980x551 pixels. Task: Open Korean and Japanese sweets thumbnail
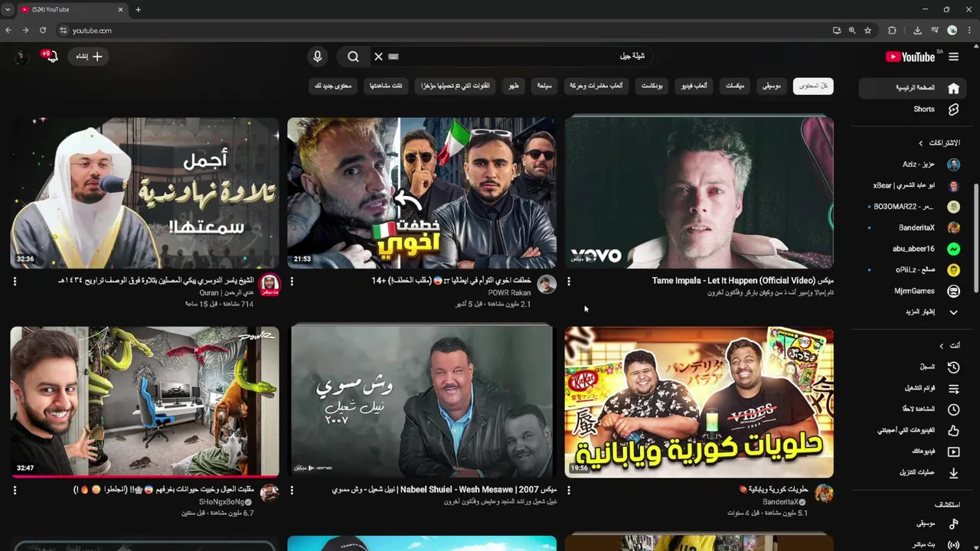tap(699, 402)
